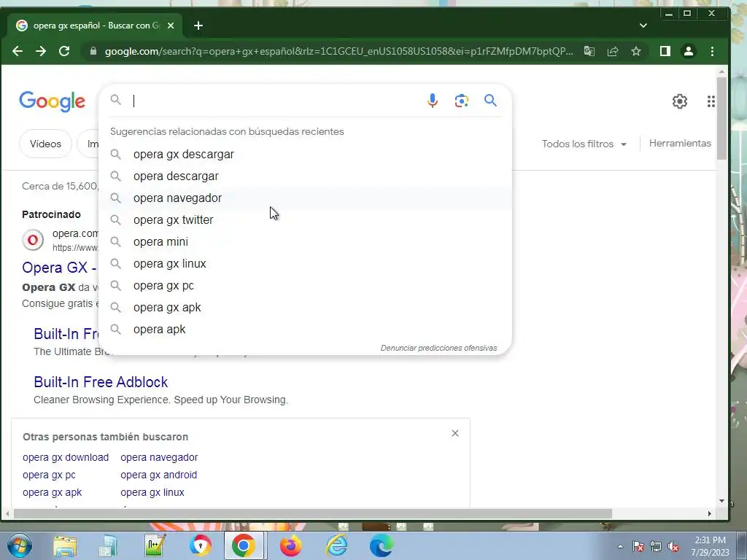Click the blue search magnifier button
This screenshot has height=560, width=747.
click(490, 100)
